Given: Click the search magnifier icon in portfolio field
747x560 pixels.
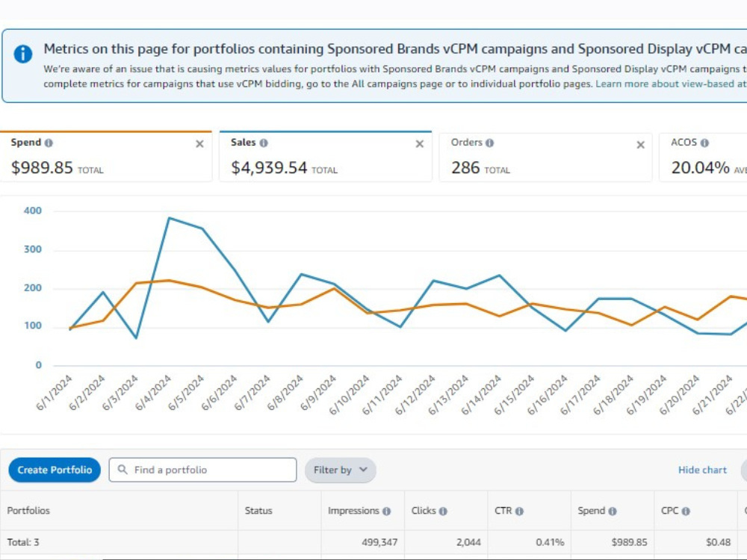Looking at the screenshot, I should coord(123,470).
